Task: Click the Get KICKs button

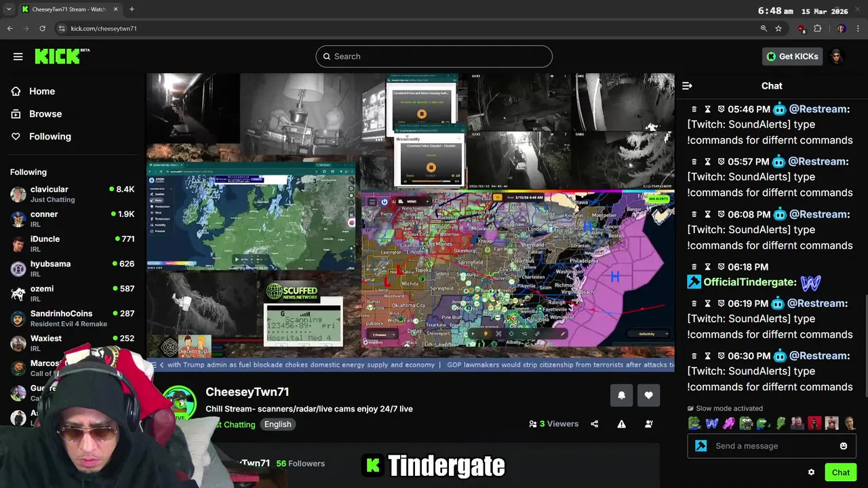Action: (792, 56)
